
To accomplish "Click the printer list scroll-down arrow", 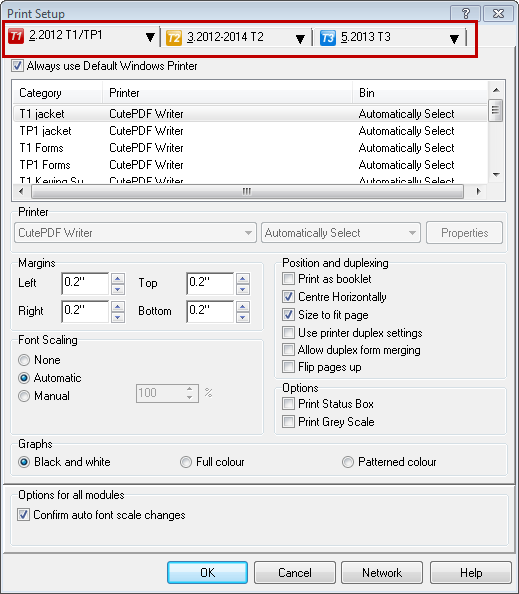I will (x=496, y=175).
